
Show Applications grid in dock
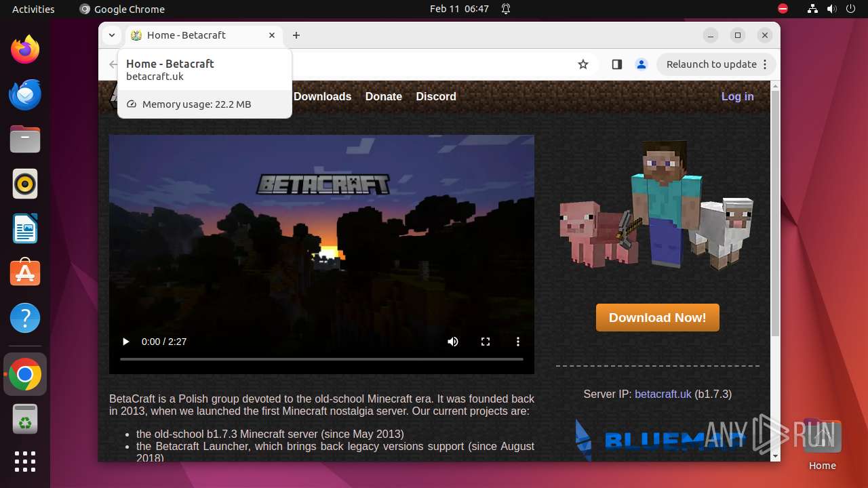click(25, 462)
